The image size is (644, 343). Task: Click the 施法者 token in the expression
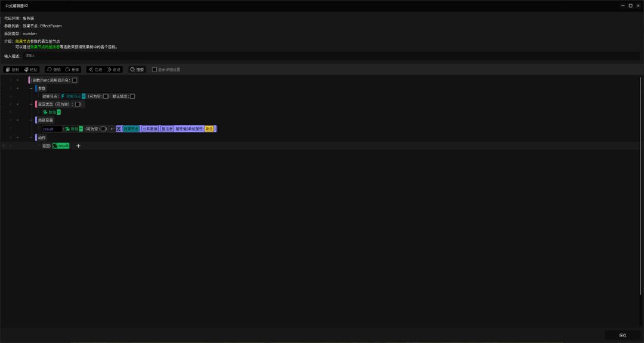pyautogui.click(x=167, y=129)
